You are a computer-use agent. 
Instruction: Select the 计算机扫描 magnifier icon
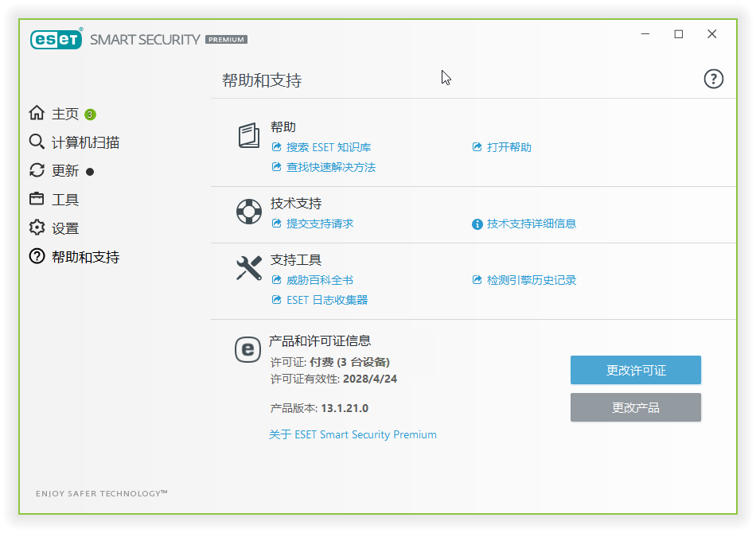(x=37, y=142)
